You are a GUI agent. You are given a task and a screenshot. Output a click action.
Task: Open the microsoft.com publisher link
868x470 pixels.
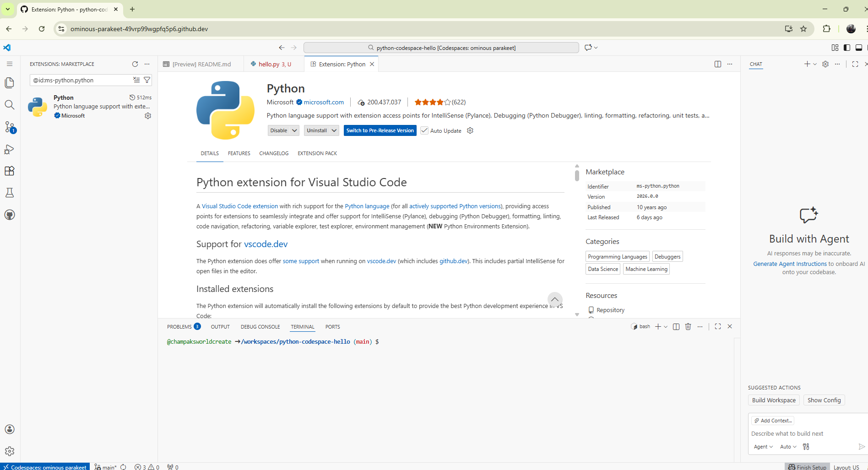(x=324, y=103)
